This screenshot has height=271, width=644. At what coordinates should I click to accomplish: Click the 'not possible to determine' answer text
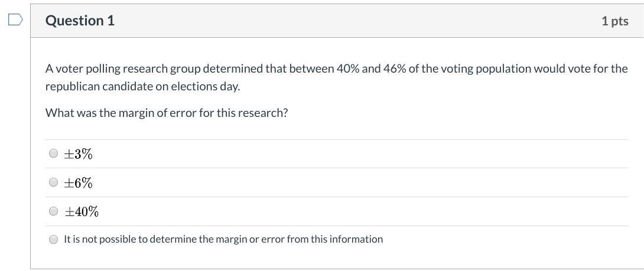pos(223,239)
